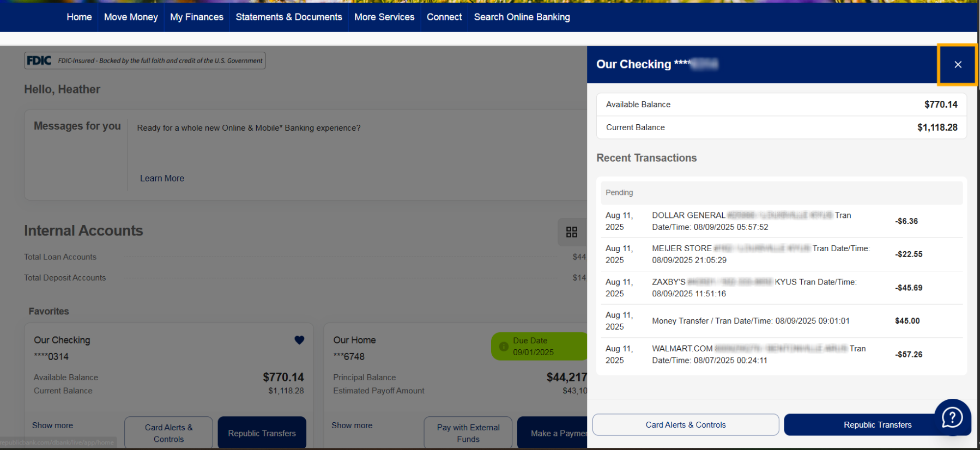The width and height of the screenshot is (980, 450).
Task: Click Card Alerts & Controls in side panel
Action: point(686,425)
